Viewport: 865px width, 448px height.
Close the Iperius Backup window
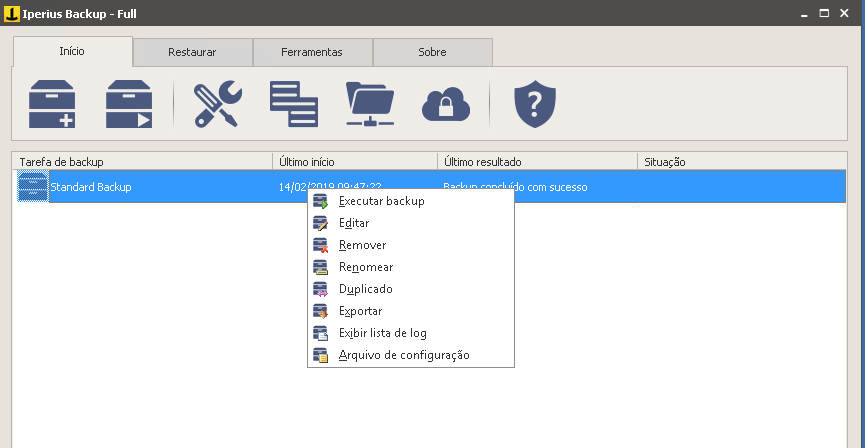tap(845, 13)
